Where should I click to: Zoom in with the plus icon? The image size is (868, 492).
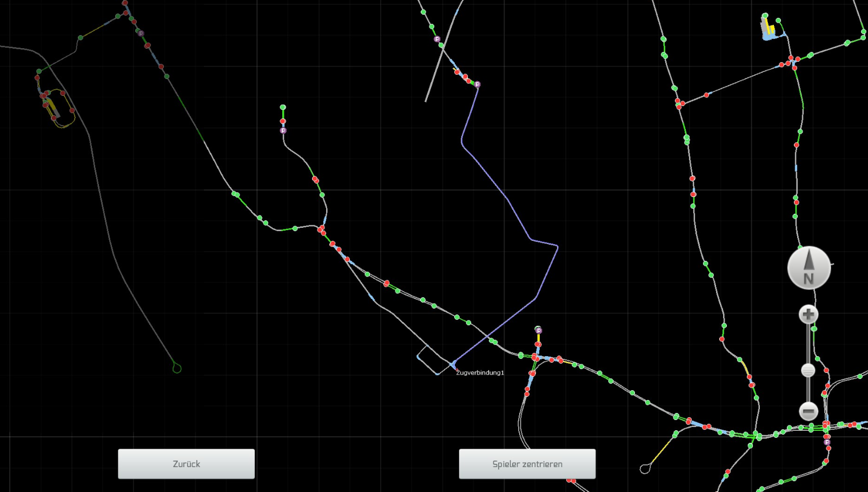click(x=809, y=314)
